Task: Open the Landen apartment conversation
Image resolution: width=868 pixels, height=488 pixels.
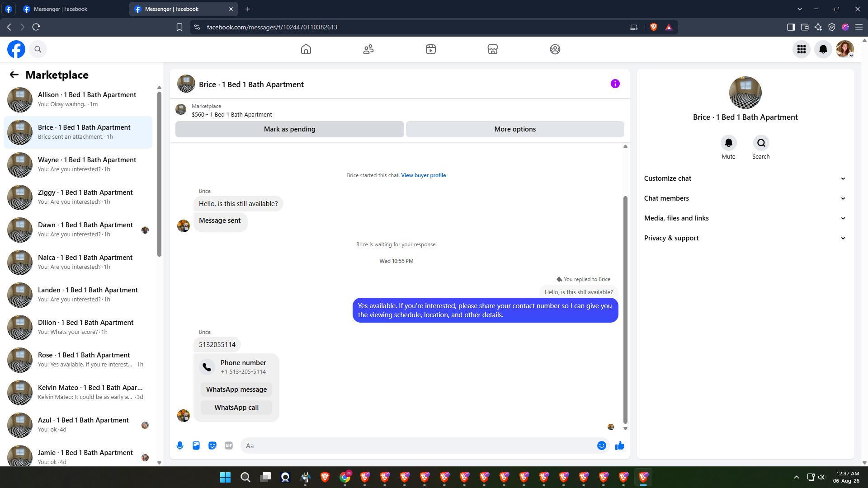Action: coord(78,295)
